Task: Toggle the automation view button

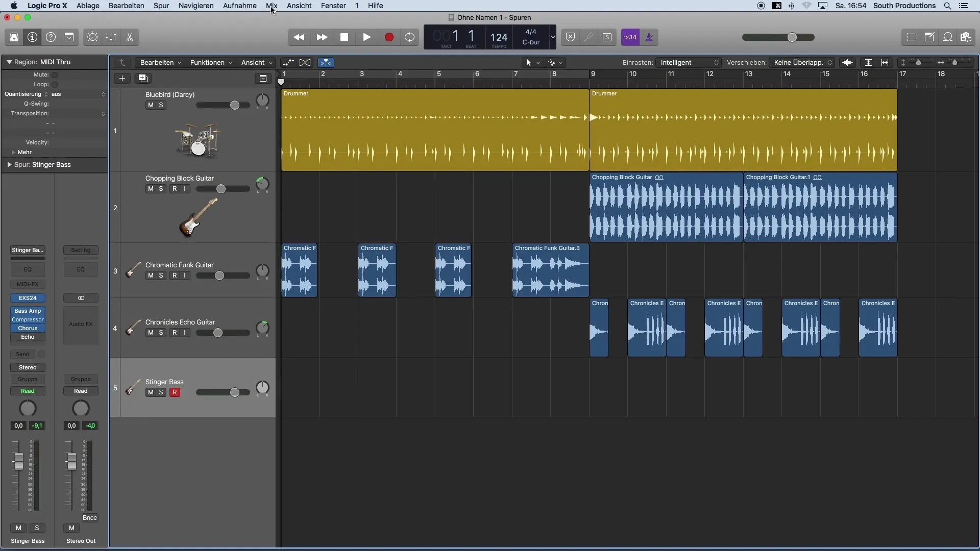Action: point(288,62)
